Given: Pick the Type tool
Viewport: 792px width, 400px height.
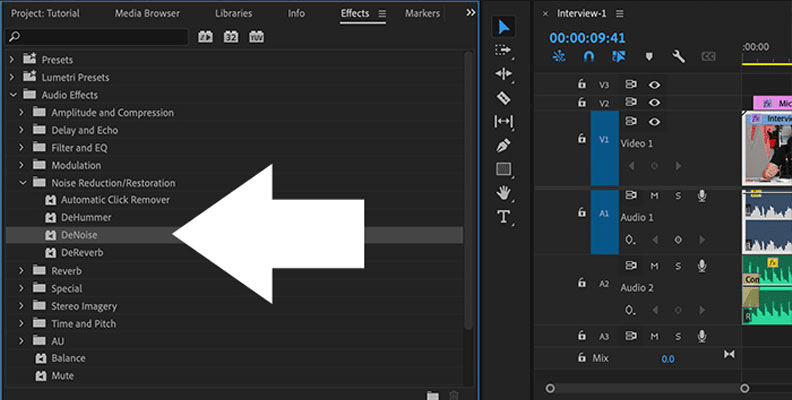Looking at the screenshot, I should 503,216.
